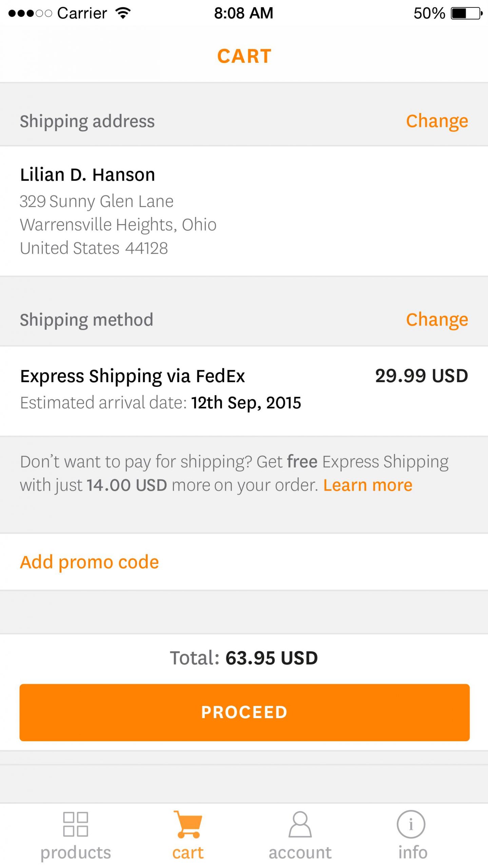Tap the shopping cart icon

coord(188,824)
